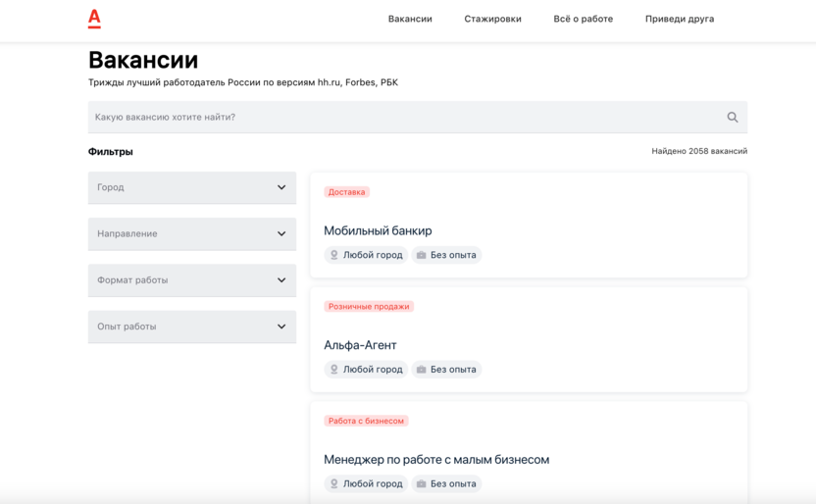Click the red Alfa-Bank logo
This screenshot has width=816, height=504.
pos(94,19)
